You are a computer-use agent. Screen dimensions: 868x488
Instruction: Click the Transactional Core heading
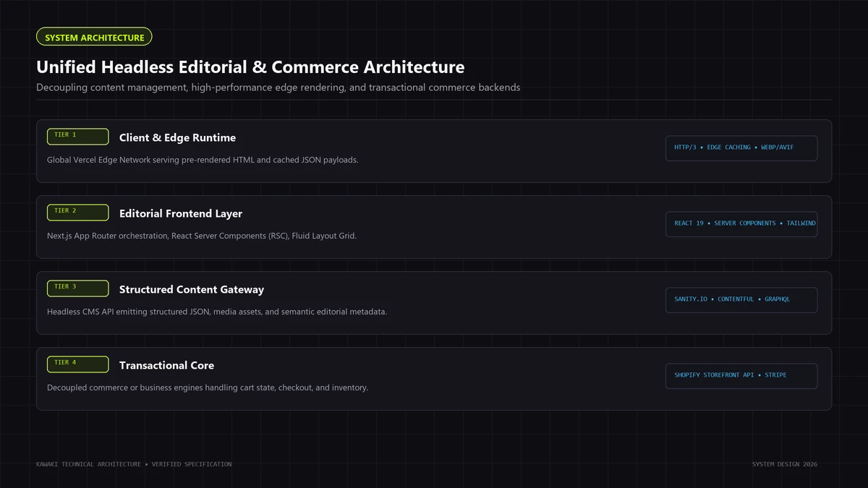(166, 365)
